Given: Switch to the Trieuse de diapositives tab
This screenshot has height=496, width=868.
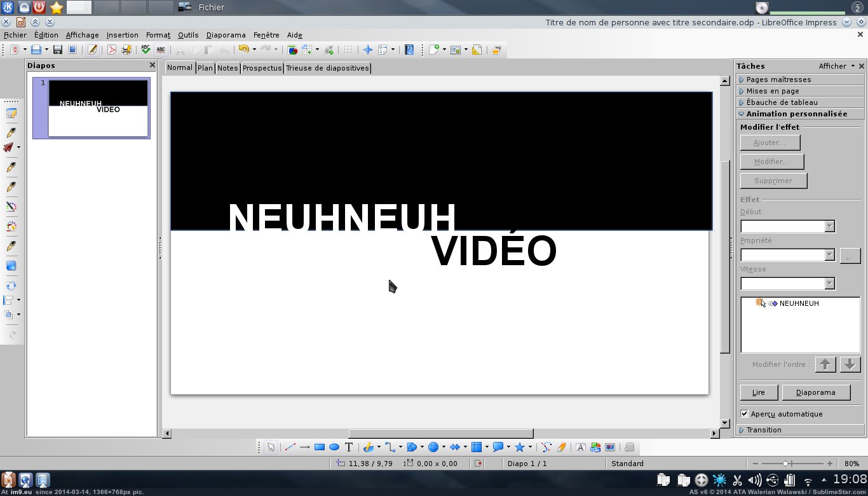Looking at the screenshot, I should [327, 68].
